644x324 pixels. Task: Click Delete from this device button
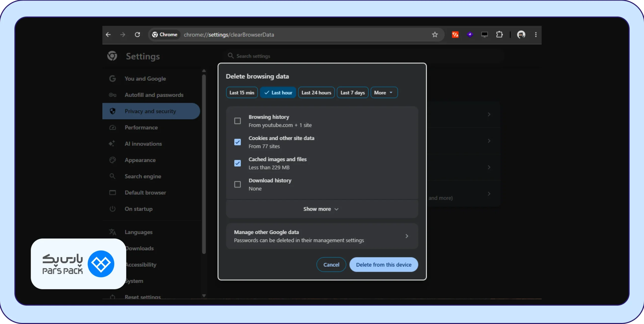pos(384,265)
